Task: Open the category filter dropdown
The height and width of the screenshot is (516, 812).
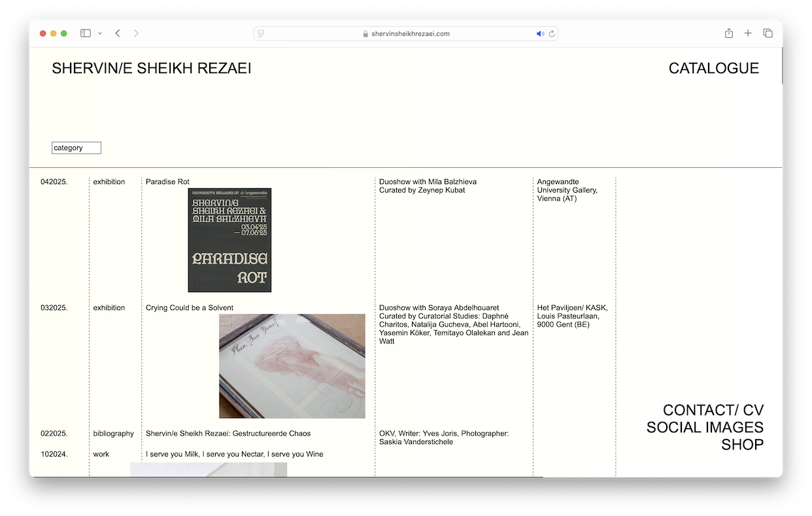Action: pos(76,148)
